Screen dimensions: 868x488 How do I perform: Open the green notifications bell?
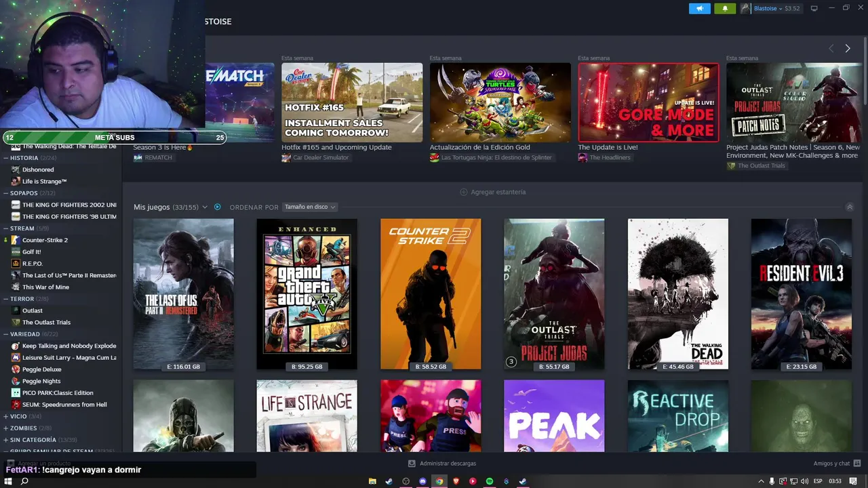(725, 8)
